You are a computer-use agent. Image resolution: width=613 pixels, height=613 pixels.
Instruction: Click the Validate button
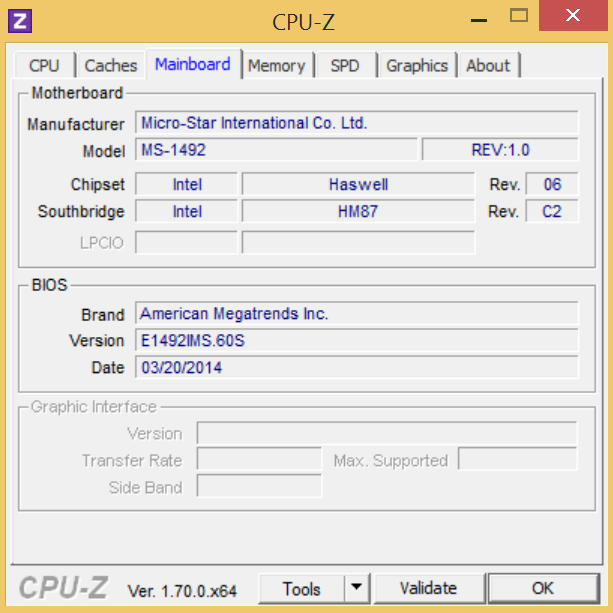click(x=429, y=588)
